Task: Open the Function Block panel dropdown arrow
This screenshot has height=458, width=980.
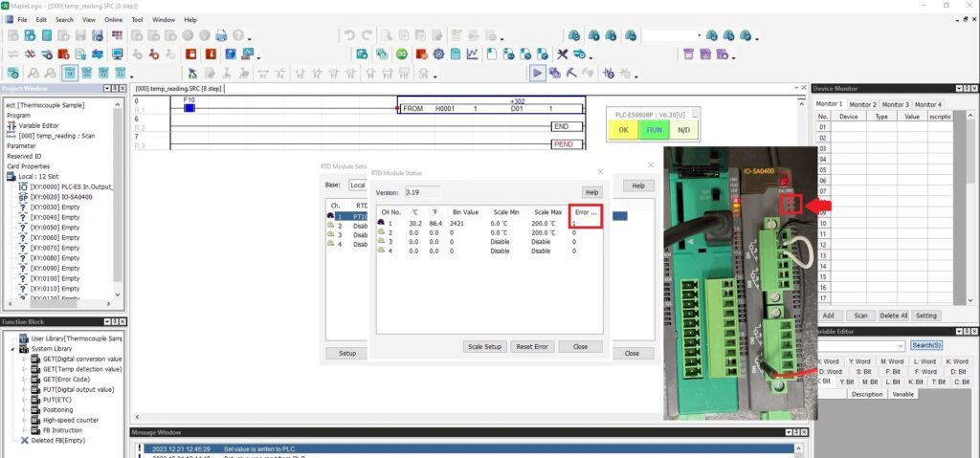Action: (x=107, y=322)
